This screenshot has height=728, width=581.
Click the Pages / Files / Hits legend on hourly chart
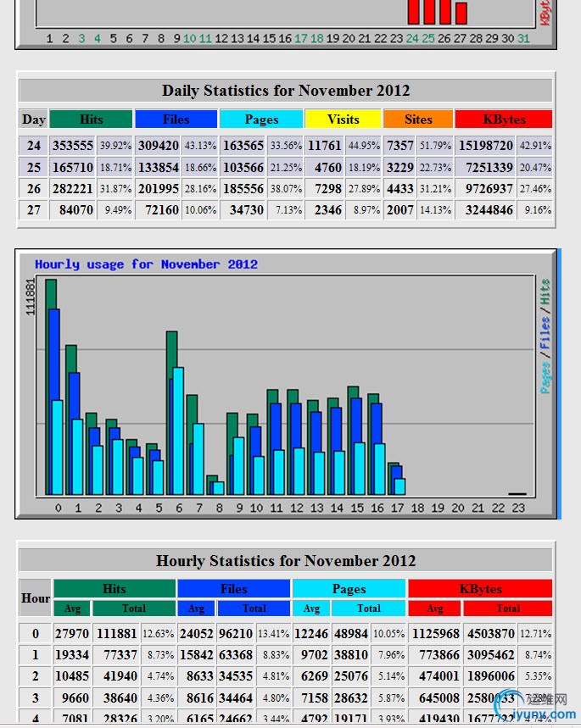(x=545, y=336)
